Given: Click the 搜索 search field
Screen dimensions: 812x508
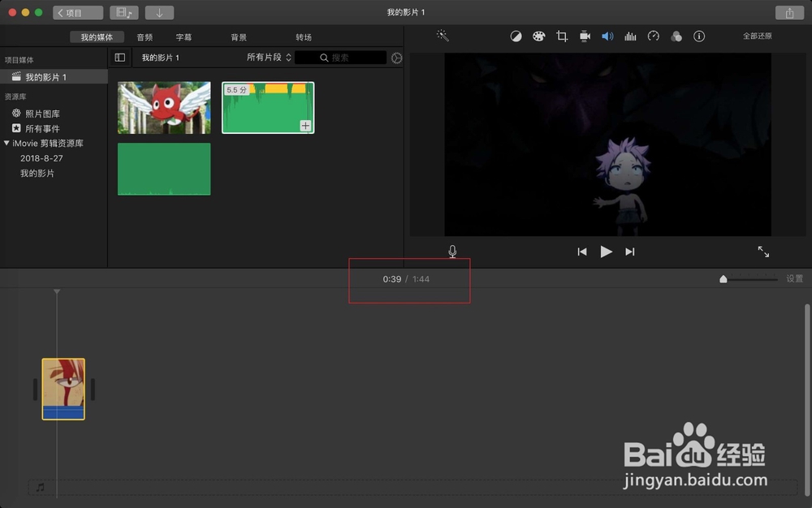Looking at the screenshot, I should coord(340,58).
